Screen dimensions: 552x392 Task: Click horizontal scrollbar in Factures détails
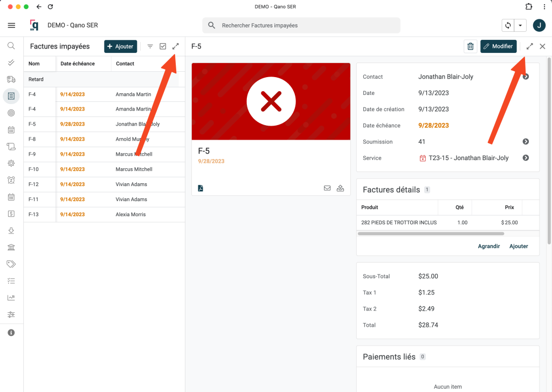pos(430,233)
